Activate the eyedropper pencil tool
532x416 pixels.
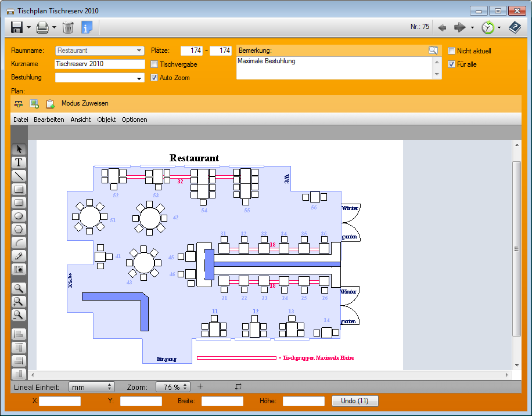(x=19, y=256)
